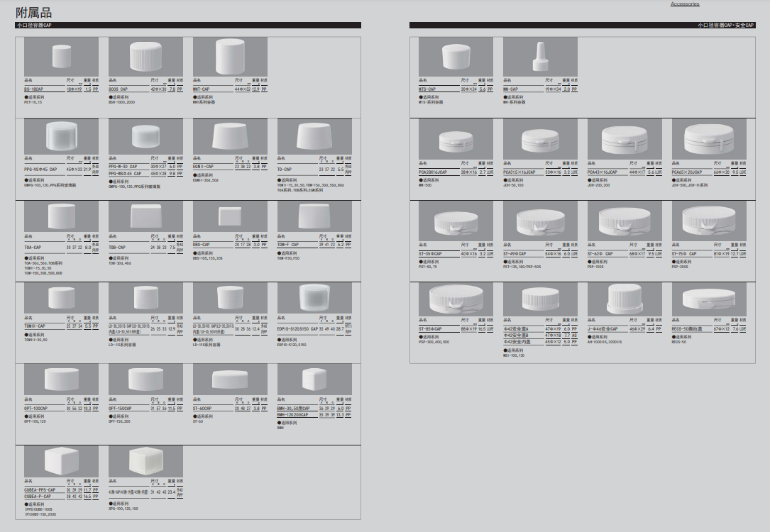The width and height of the screenshot is (770, 532).
Task: Click the 小口径容器CAP section header bar
Action: 188,26
